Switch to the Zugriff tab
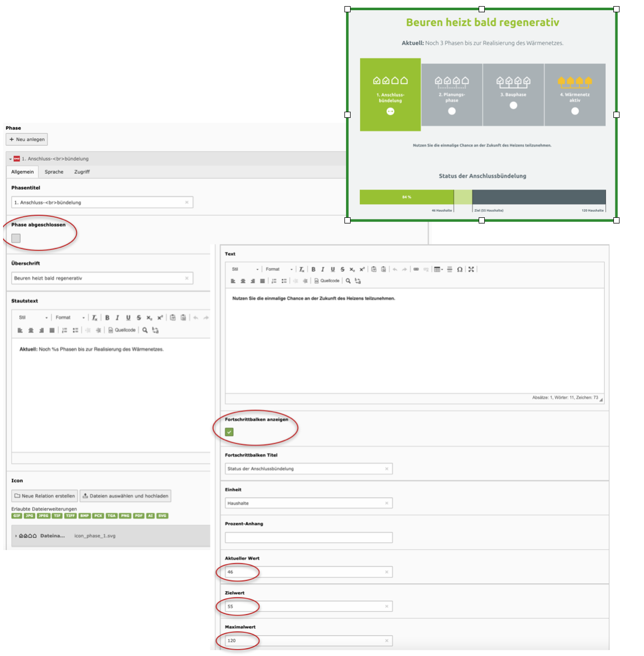 82,172
